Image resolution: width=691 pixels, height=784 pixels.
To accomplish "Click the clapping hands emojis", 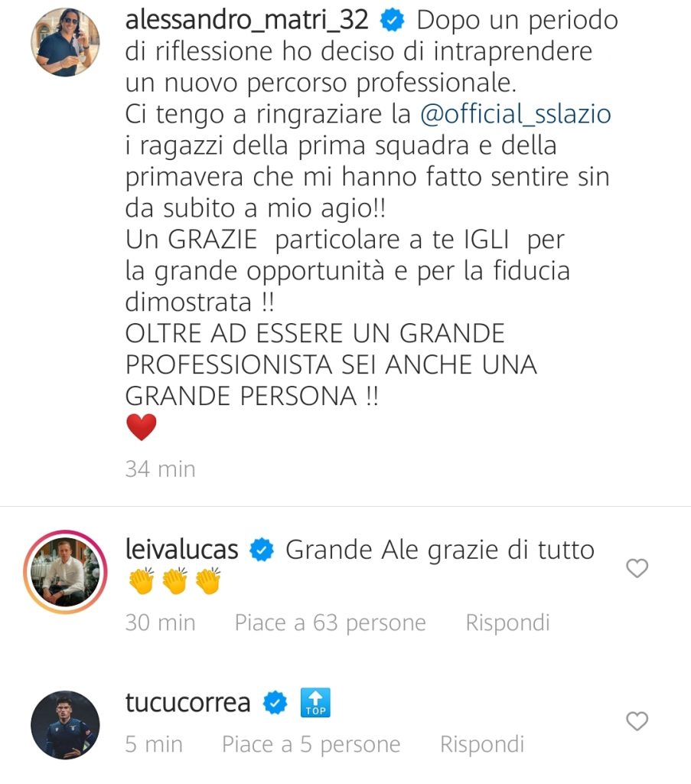I will point(174,580).
